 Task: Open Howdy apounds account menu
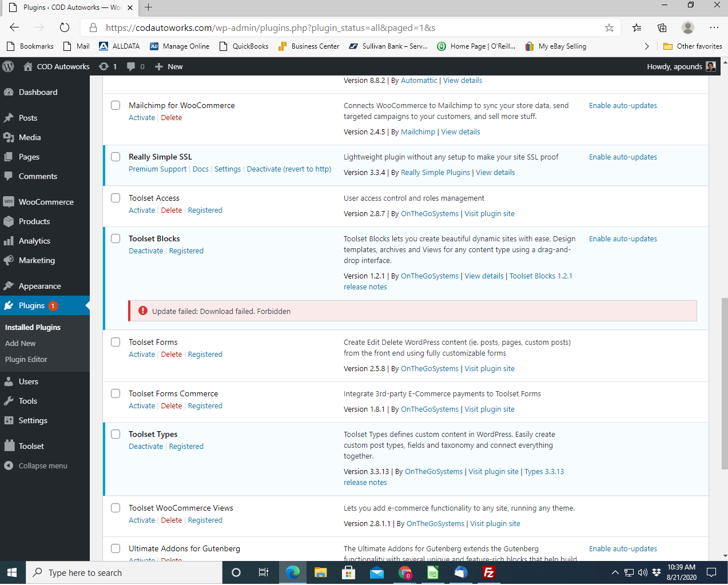coord(681,66)
